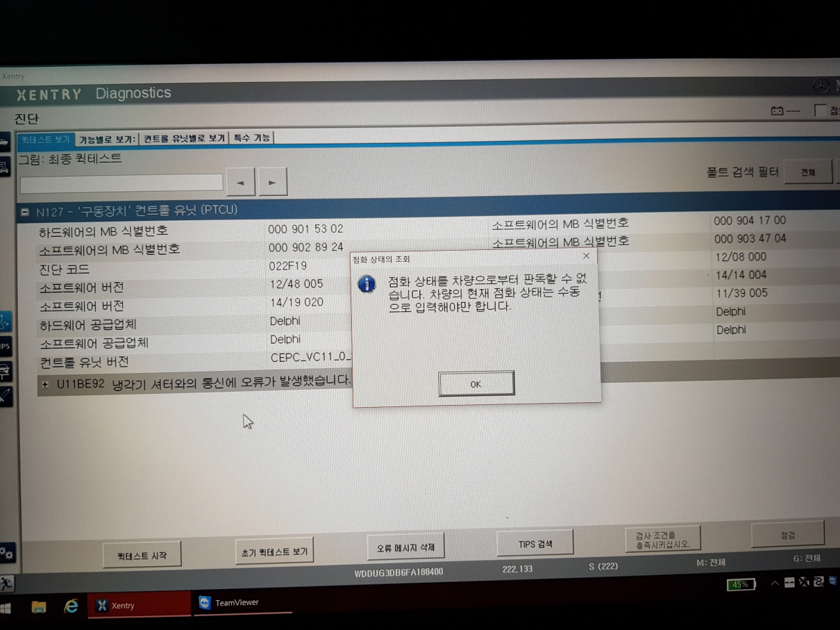Click the 컨트롤 유닛 버전 row label

pos(84,362)
